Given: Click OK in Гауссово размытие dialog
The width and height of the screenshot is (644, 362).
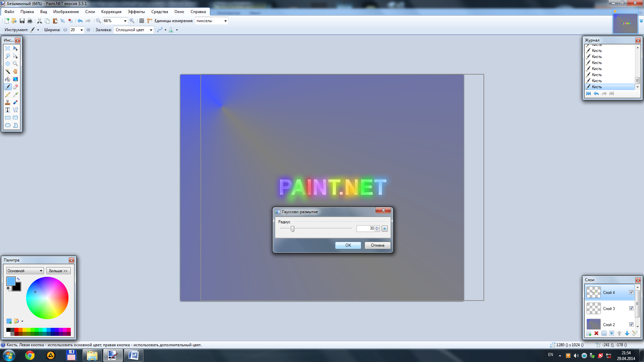Looking at the screenshot, I should (x=348, y=245).
